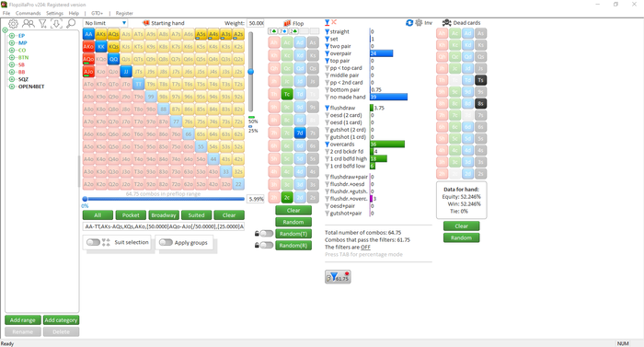Screen dimensions: 644x347
Task: Expand the BB range category
Action: pos(12,72)
